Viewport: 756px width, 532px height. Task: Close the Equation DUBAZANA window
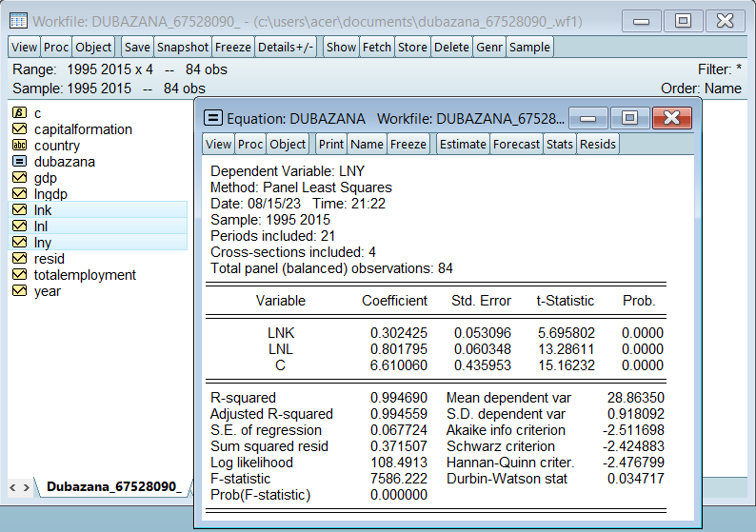point(672,118)
